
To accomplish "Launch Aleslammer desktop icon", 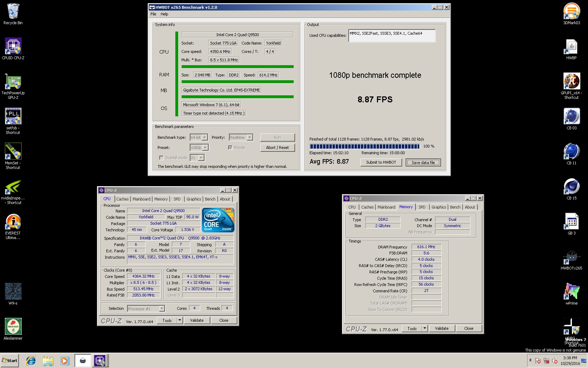I will click(13, 329).
